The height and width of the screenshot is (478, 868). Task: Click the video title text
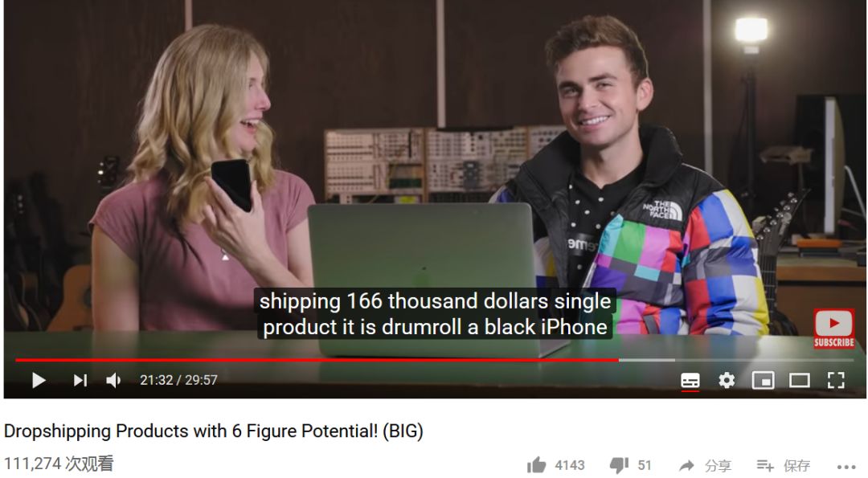tap(214, 431)
